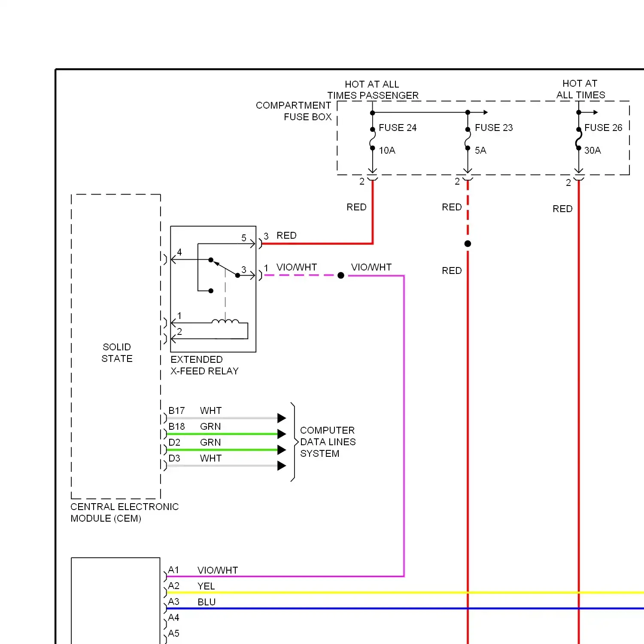Click the GRN label on the B18 wire
Image resolution: width=644 pixels, height=644 pixels.
[x=210, y=426]
